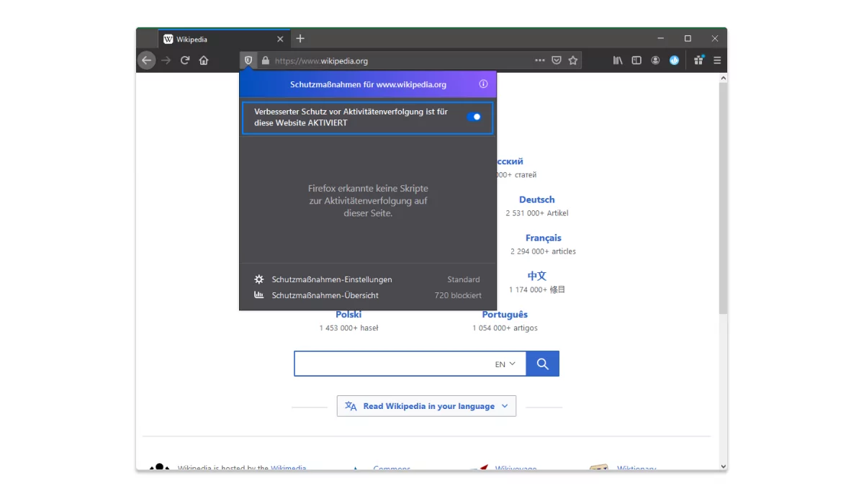This screenshot has height=504, width=864.
Task: Click the 'Schutzmaßnahmen für www.wikipedia.org' header
Action: [x=369, y=84]
